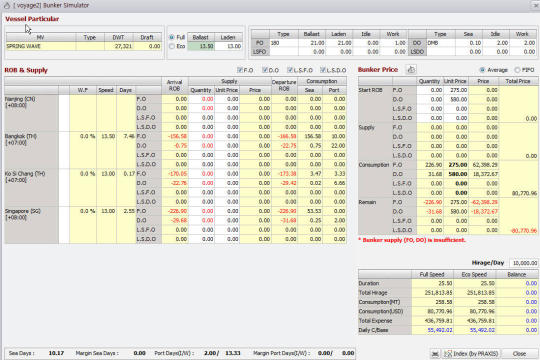Click the Balance column header
The width and height of the screenshot is (540, 360).
(517, 275)
